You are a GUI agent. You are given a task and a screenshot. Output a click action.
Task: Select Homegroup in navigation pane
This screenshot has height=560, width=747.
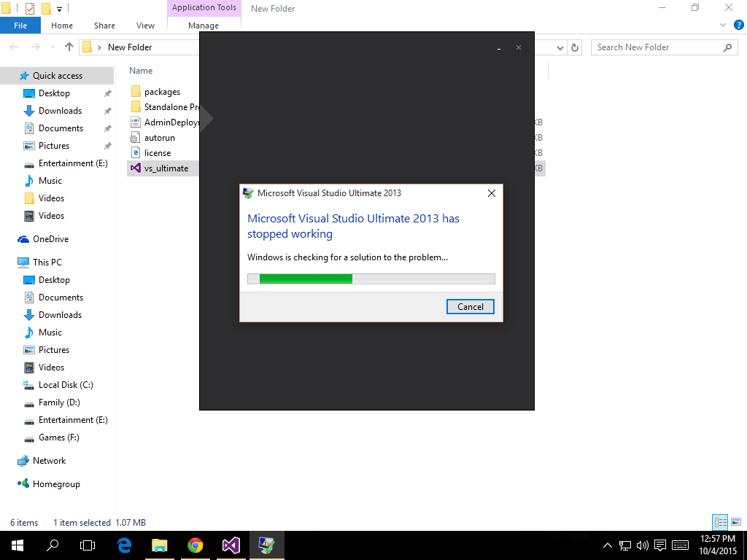click(x=56, y=484)
